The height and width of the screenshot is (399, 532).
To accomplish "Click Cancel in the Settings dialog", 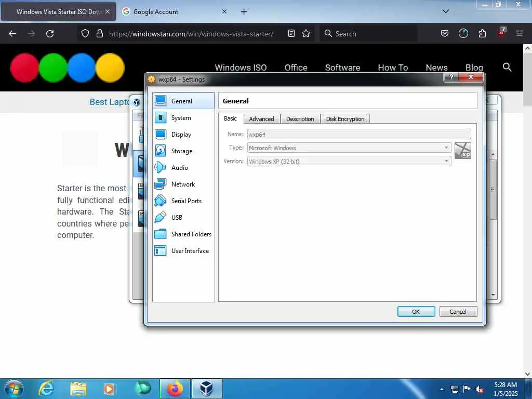I will [458, 312].
